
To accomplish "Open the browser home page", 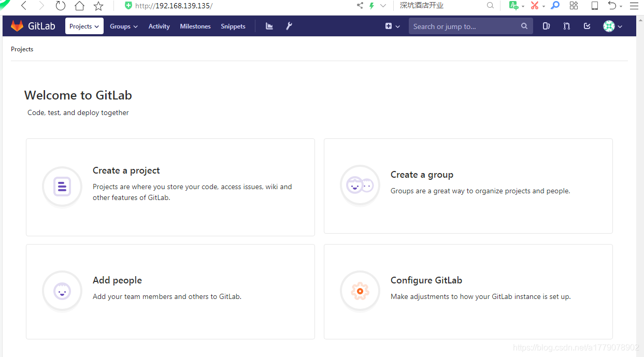I will pyautogui.click(x=79, y=6).
